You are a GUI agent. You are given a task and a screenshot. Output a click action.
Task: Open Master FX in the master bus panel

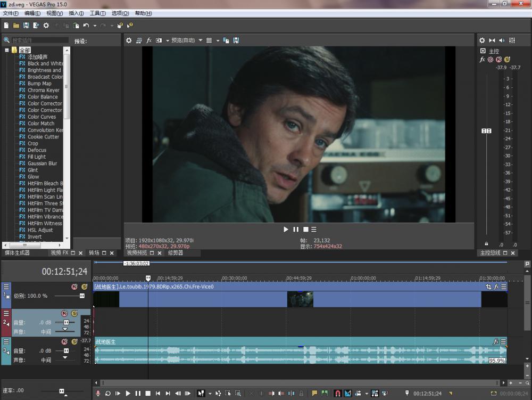(x=482, y=60)
